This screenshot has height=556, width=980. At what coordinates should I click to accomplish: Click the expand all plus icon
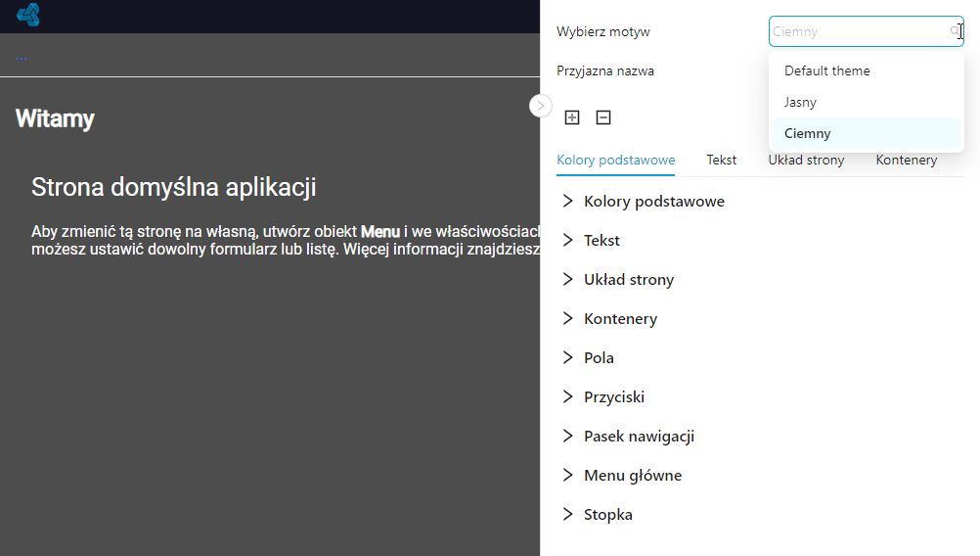click(572, 117)
